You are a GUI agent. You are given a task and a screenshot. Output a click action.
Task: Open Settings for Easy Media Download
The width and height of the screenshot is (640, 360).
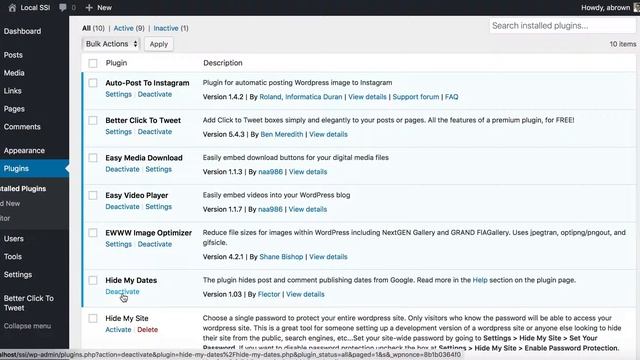pos(159,169)
